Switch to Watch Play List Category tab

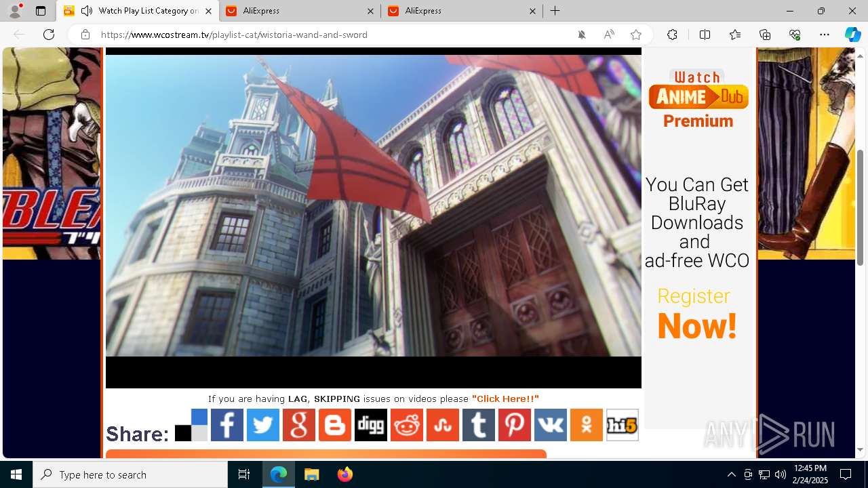click(x=138, y=11)
